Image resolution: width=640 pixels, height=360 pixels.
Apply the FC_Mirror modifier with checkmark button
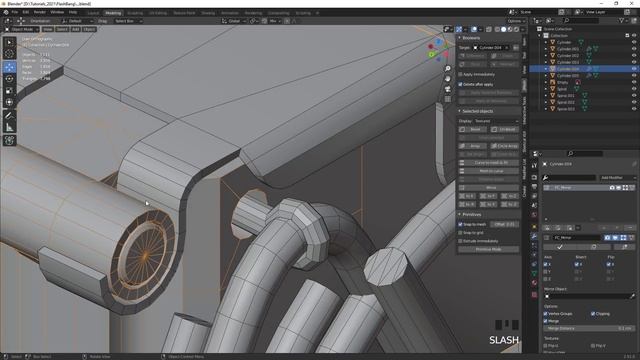(x=560, y=247)
